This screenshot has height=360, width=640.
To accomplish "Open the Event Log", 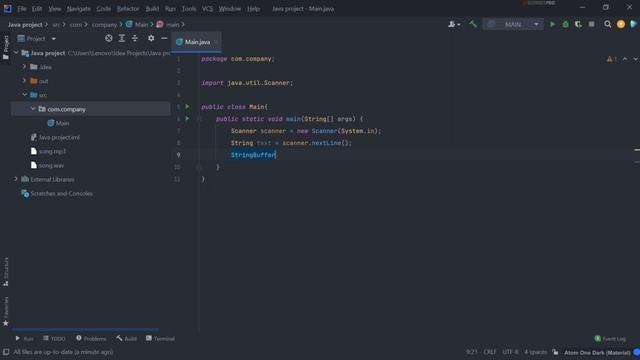I will [610, 339].
